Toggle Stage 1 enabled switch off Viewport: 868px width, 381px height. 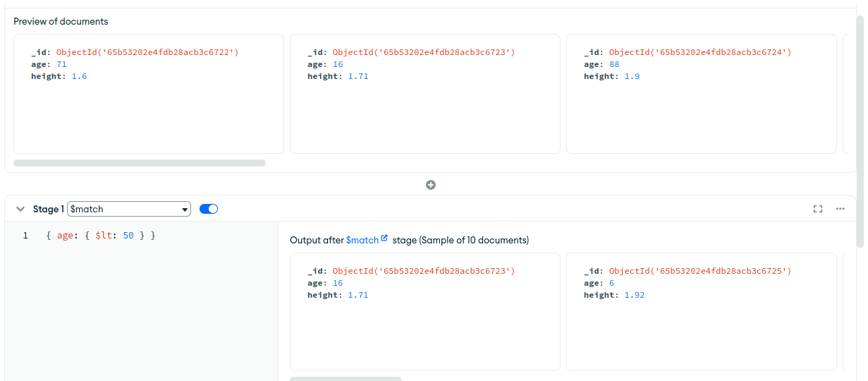point(209,209)
